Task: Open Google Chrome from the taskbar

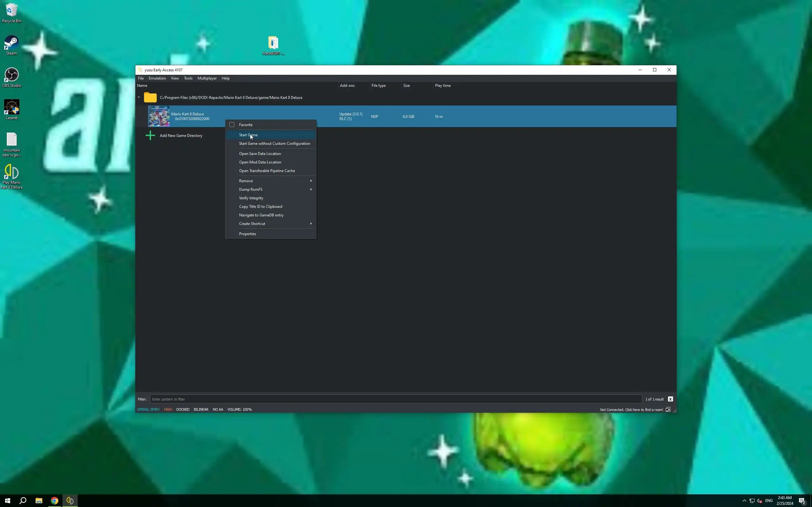Action: tap(54, 501)
